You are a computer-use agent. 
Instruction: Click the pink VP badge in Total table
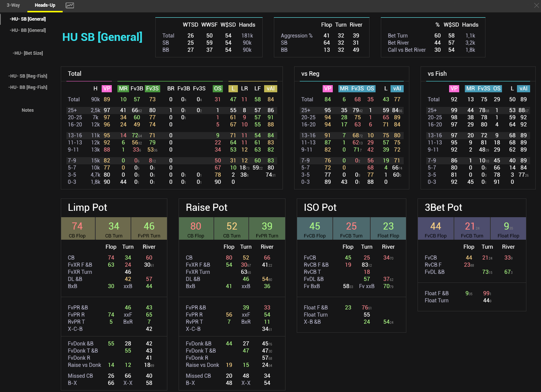[x=107, y=89]
